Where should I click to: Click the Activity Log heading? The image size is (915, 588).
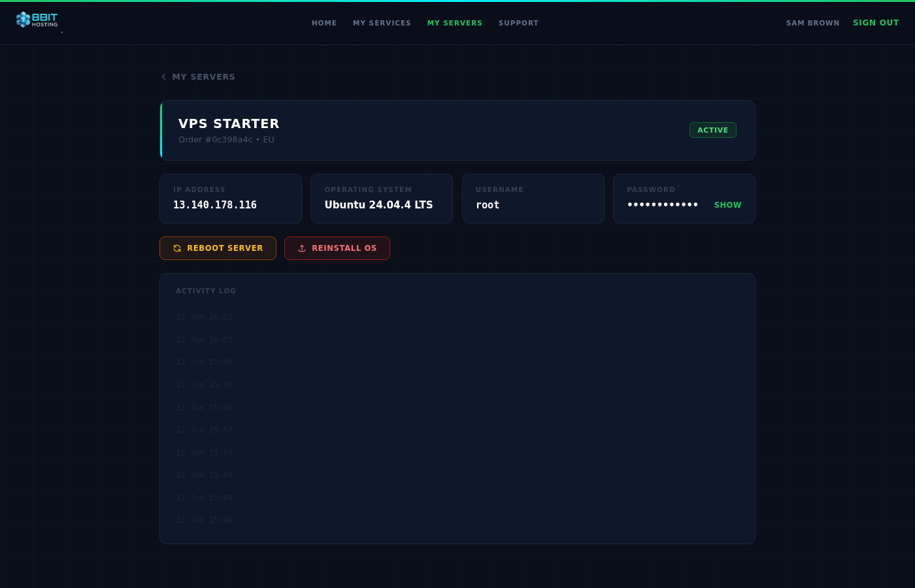point(206,291)
